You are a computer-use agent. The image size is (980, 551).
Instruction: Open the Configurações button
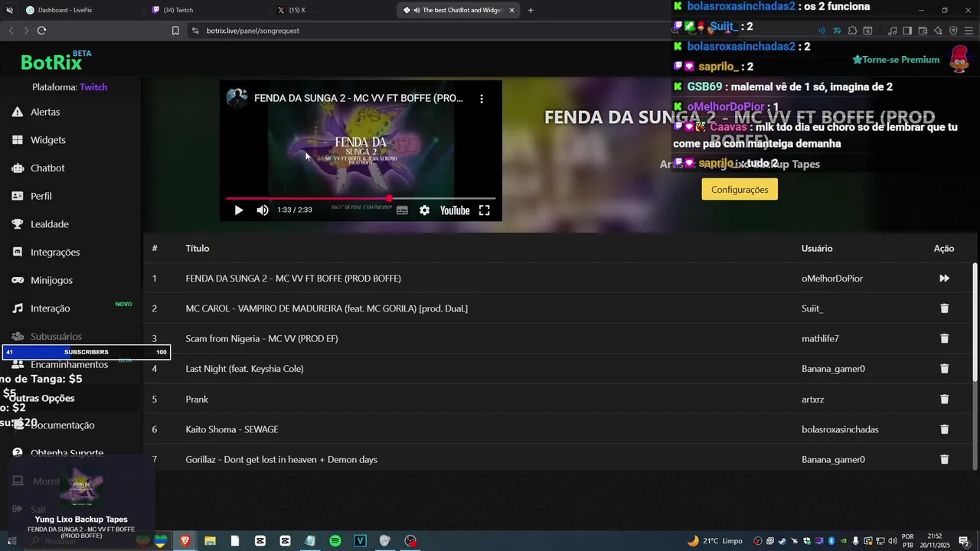(740, 190)
